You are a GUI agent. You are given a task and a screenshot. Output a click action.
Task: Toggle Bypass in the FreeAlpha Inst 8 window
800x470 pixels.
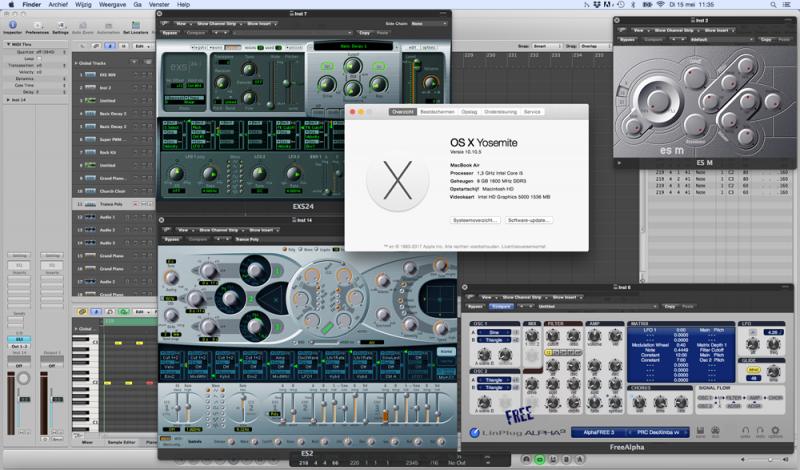point(475,306)
